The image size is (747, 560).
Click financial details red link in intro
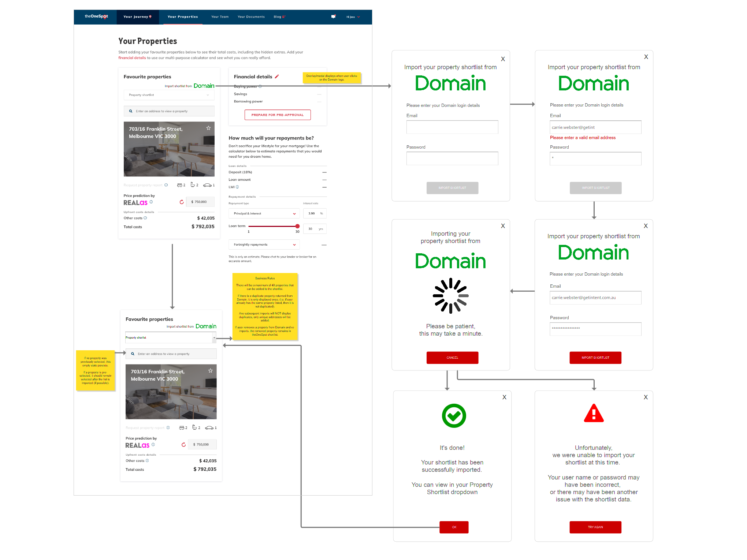[x=132, y=58]
